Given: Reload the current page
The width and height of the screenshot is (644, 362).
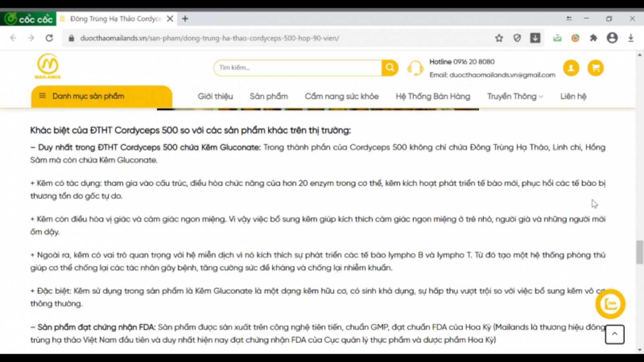Looking at the screenshot, I should (49, 38).
